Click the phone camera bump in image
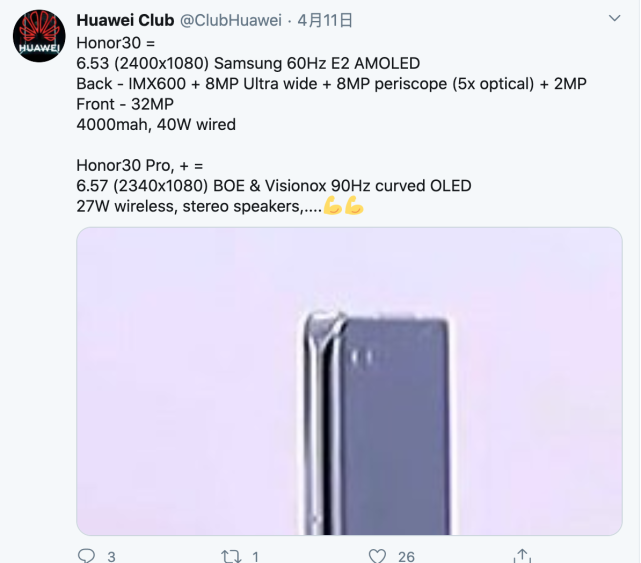Image resolution: width=641 pixels, height=563 pixels. pos(362,357)
